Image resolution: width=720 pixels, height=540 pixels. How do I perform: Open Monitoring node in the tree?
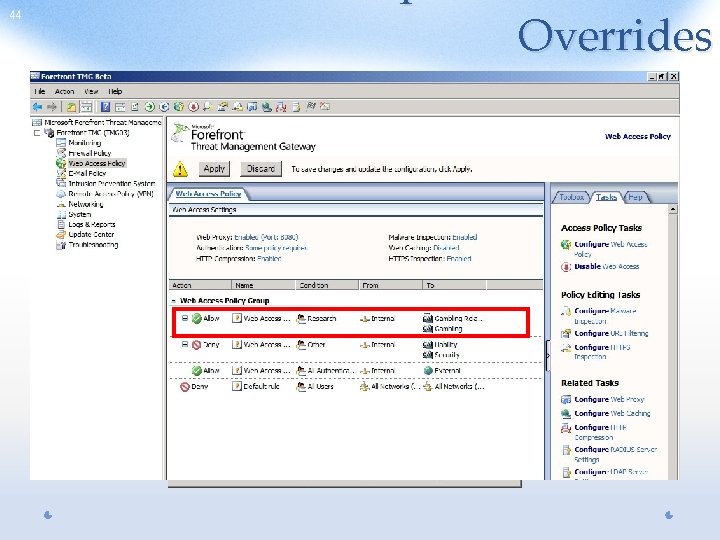(x=84, y=143)
